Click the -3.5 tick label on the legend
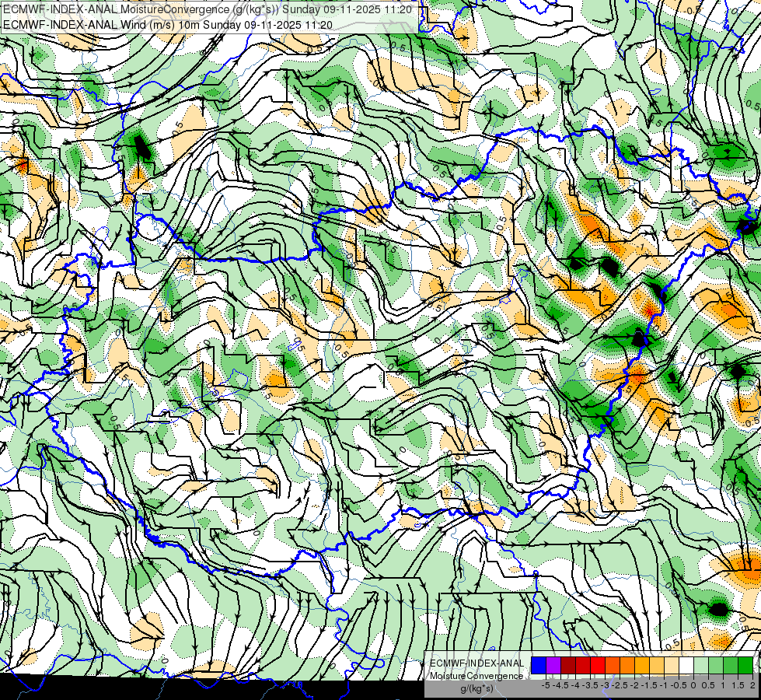Viewport: 761px width, 700px height. [x=590, y=685]
